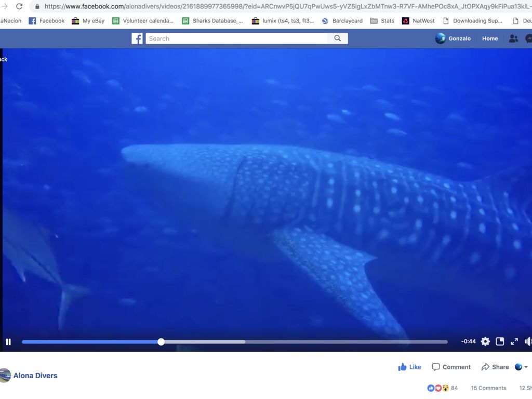Click the search magnifier icon

click(338, 38)
